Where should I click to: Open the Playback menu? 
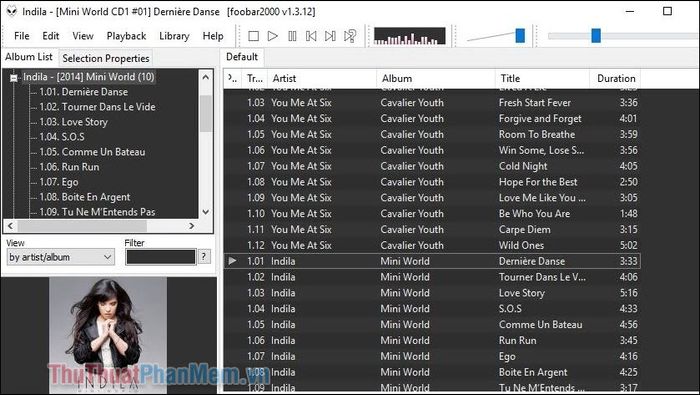coord(126,36)
